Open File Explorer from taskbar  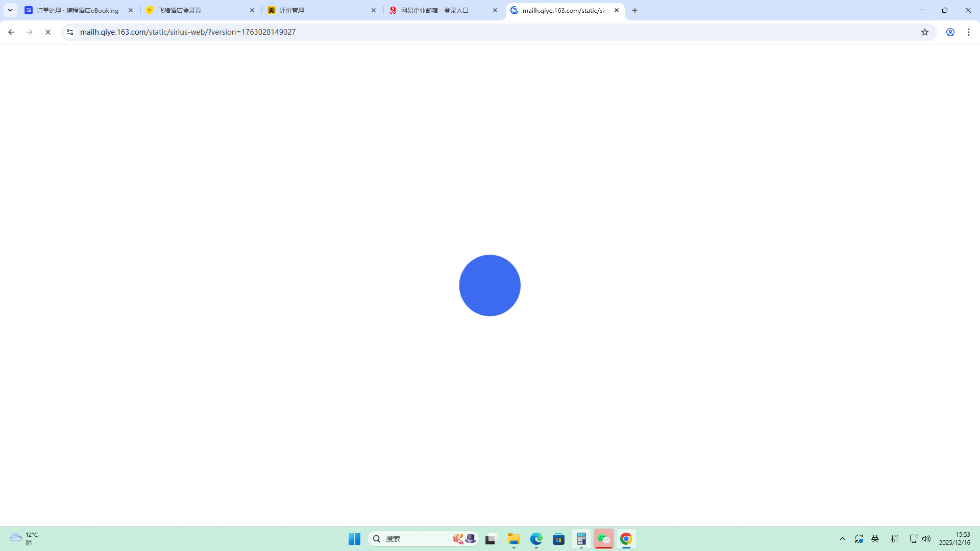(514, 539)
